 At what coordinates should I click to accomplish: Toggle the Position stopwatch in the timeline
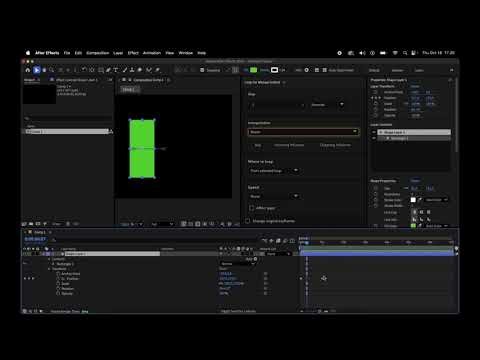click(x=58, y=279)
